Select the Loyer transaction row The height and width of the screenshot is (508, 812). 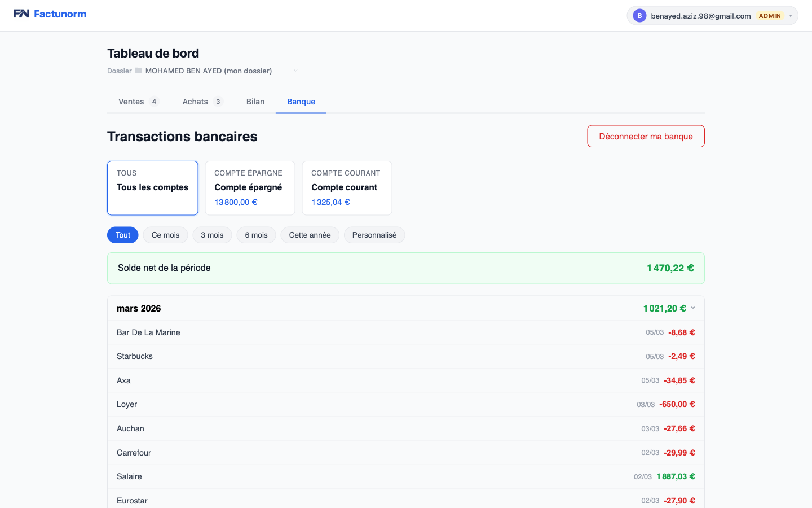click(x=405, y=404)
